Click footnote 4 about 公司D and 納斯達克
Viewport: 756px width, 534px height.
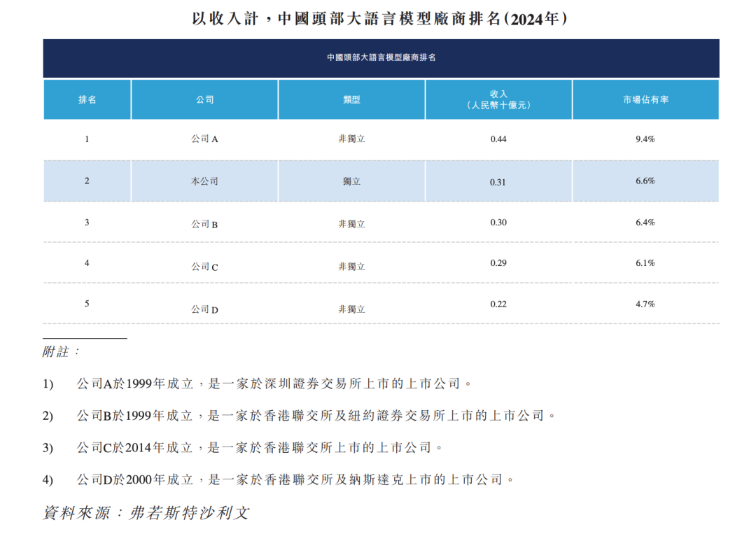pyautogui.click(x=294, y=479)
